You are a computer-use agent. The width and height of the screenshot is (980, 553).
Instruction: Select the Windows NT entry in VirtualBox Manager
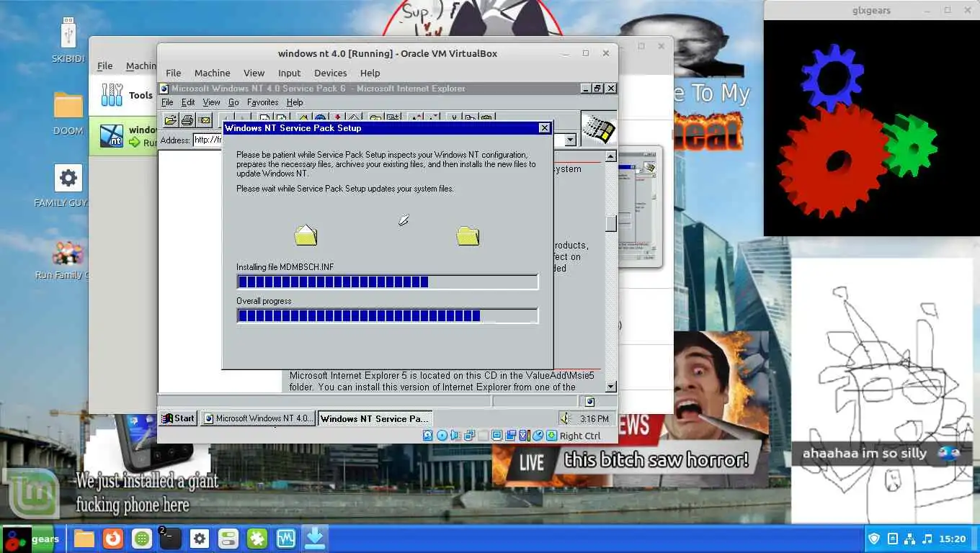click(x=123, y=136)
